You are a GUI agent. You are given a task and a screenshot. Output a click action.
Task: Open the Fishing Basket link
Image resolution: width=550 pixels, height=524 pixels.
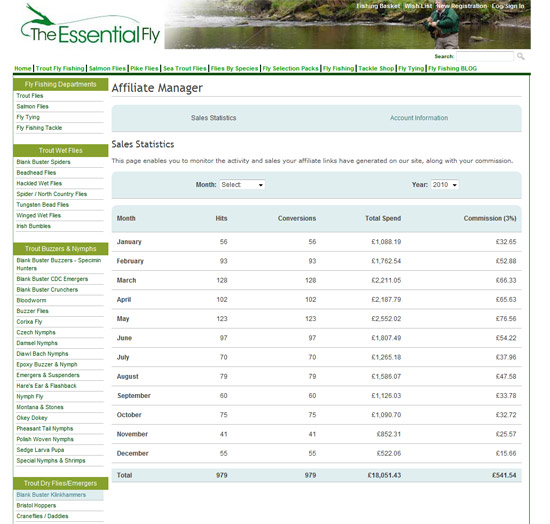click(378, 6)
